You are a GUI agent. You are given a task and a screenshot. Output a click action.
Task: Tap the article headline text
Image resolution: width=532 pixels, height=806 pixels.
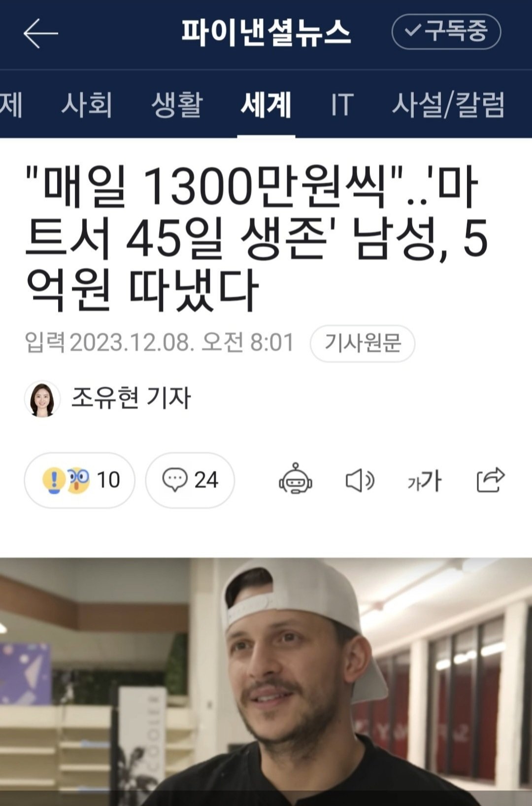(x=256, y=238)
